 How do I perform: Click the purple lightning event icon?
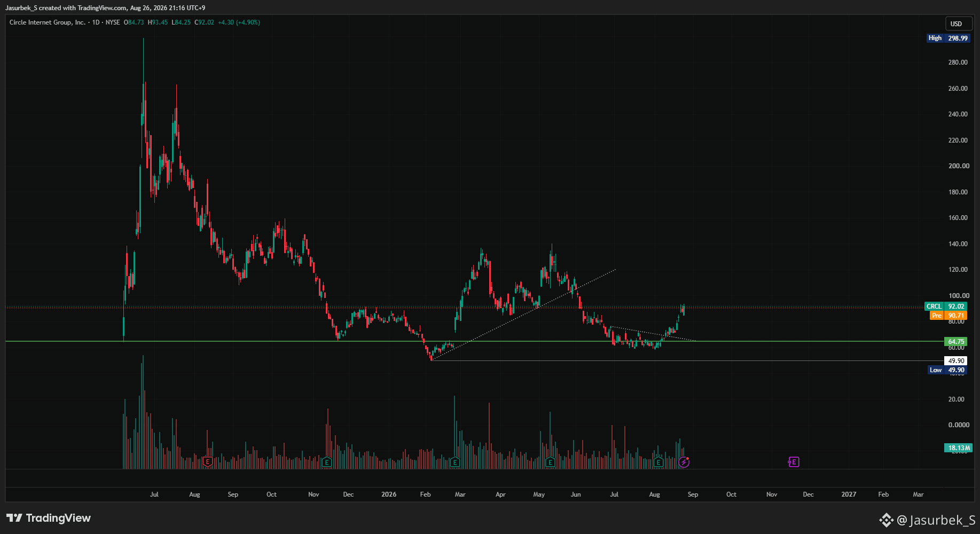tap(684, 462)
